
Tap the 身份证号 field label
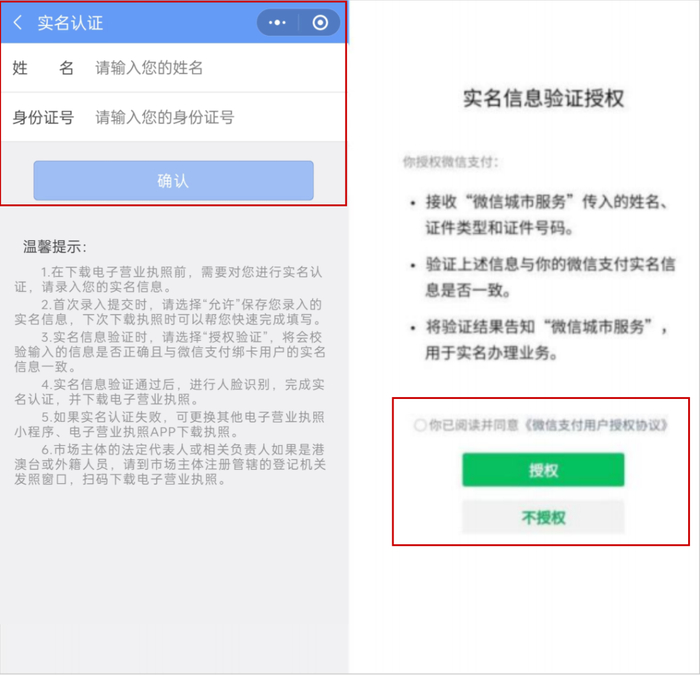tap(43, 117)
